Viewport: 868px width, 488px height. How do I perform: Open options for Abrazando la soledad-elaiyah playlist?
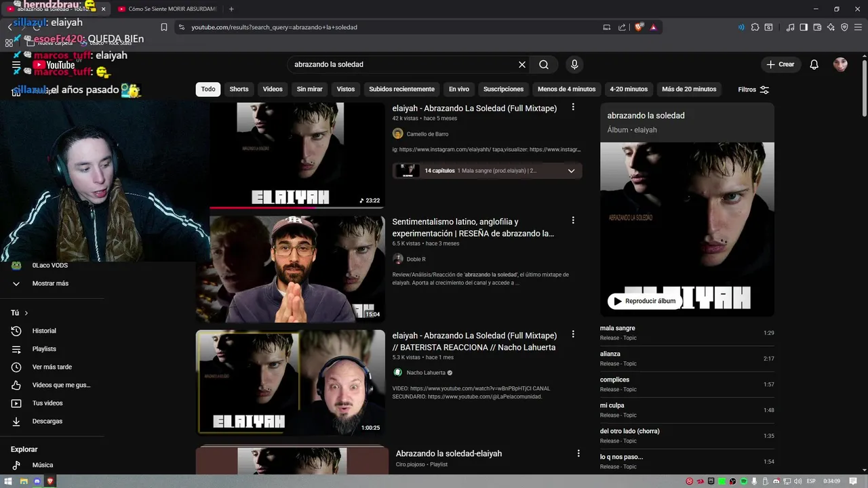click(578, 453)
